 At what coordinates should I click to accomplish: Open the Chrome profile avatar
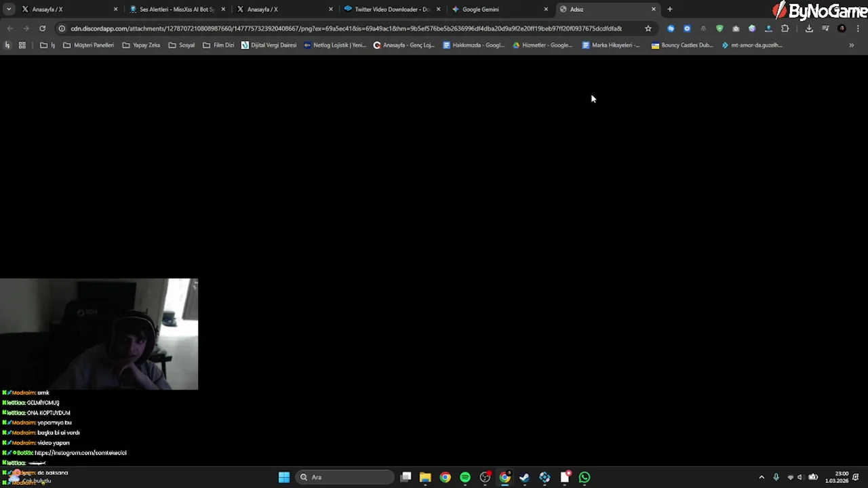click(x=842, y=28)
